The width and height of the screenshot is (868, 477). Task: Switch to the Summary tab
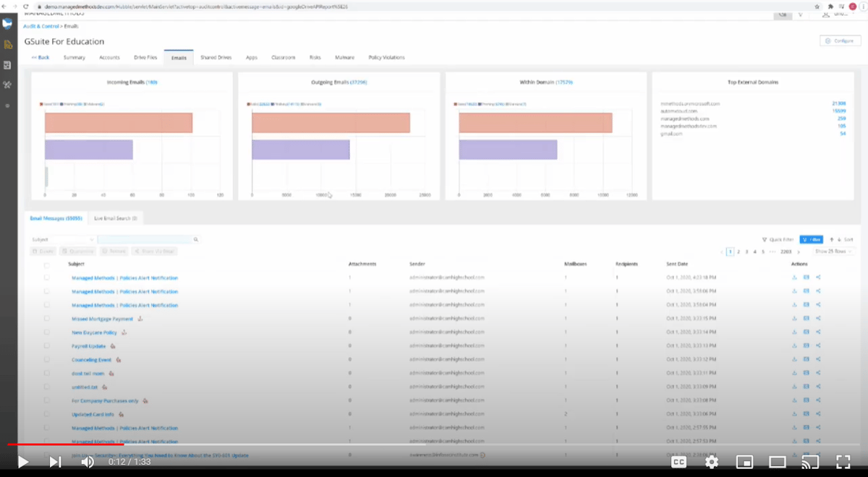click(x=74, y=57)
